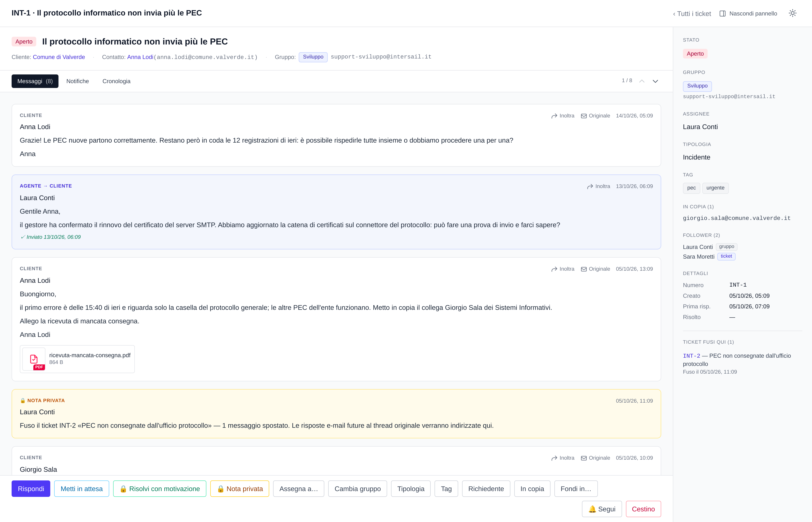Click giorgio.sala@comune.valverde.it in copia
812x522 pixels.
point(737,218)
